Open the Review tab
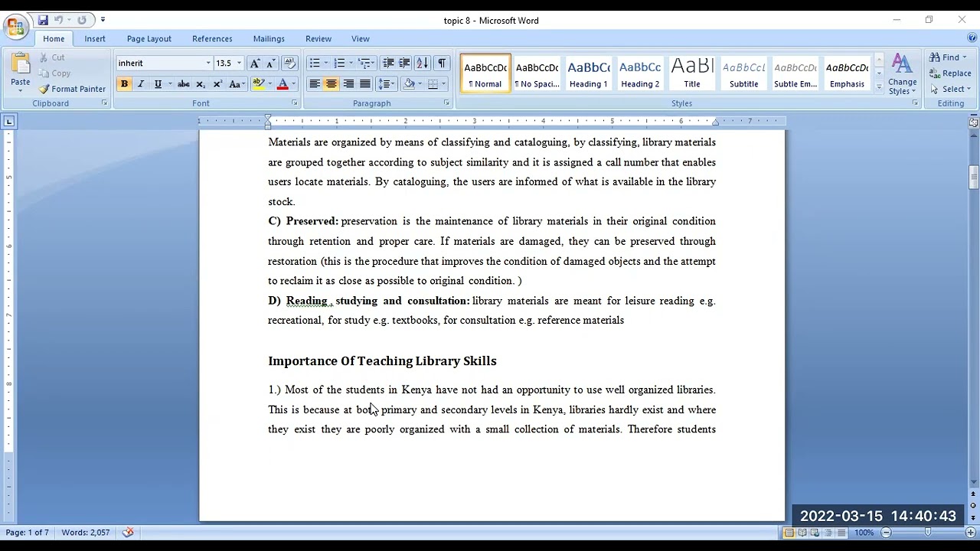The width and height of the screenshot is (980, 551). click(x=318, y=39)
